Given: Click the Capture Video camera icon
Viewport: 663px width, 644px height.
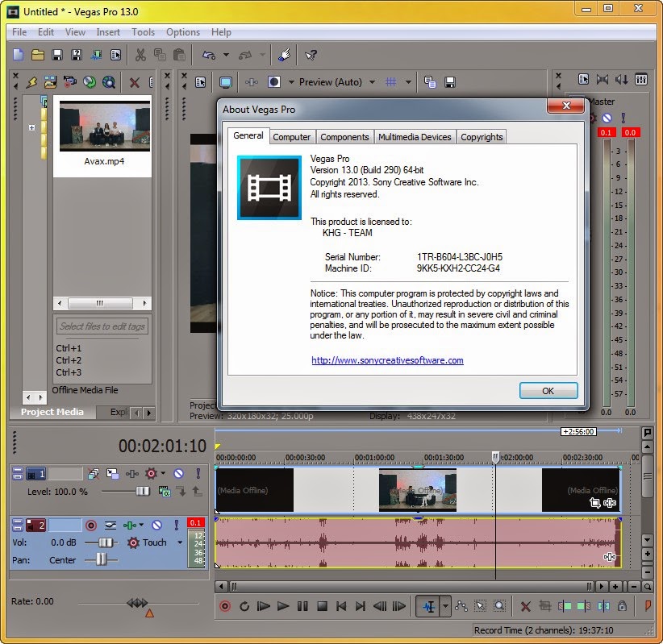Looking at the screenshot, I should point(69,82).
